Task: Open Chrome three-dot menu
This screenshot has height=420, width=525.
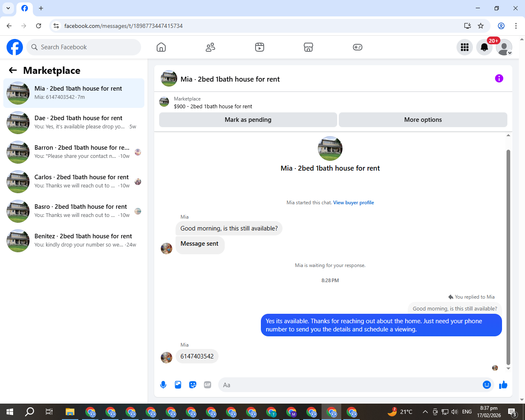Action: (x=516, y=26)
